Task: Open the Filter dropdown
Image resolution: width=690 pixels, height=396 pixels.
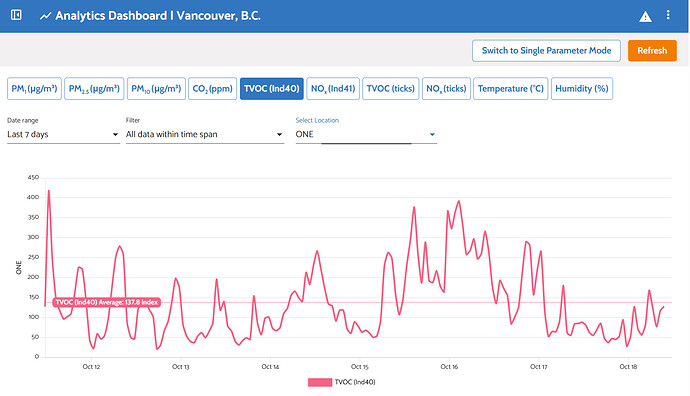Action: click(x=205, y=135)
